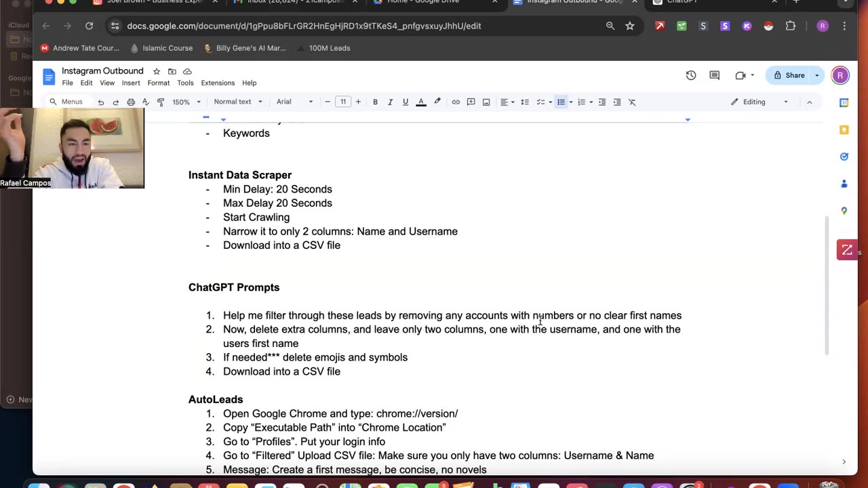Open line and paragraph spacing options
Viewport: 868px width, 488px height.
(x=525, y=102)
